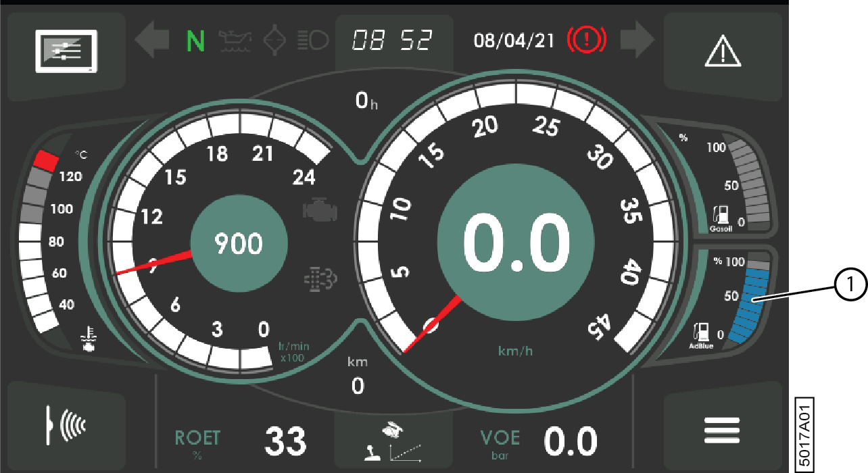The image size is (868, 473).
Task: Click the 08 52 clock display
Action: [393, 41]
